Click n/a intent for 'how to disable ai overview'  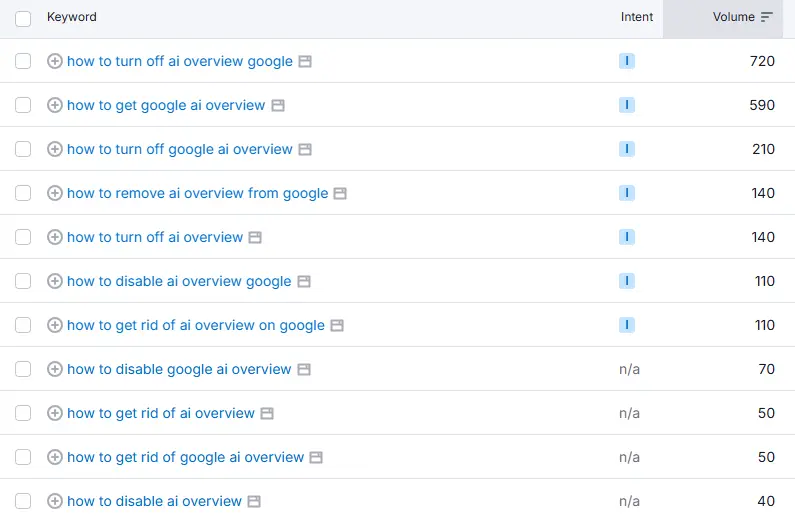(629, 502)
